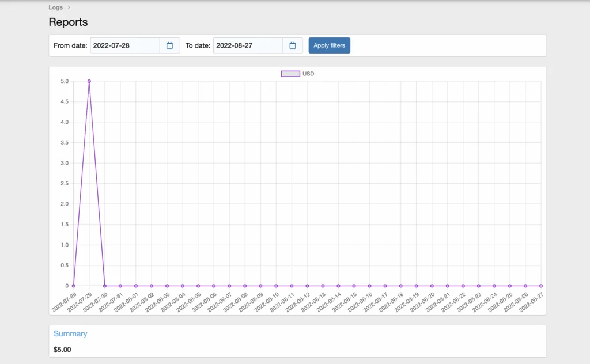The height and width of the screenshot is (364, 590).
Task: Click the data point for 2022-07-30
Action: click(x=105, y=286)
